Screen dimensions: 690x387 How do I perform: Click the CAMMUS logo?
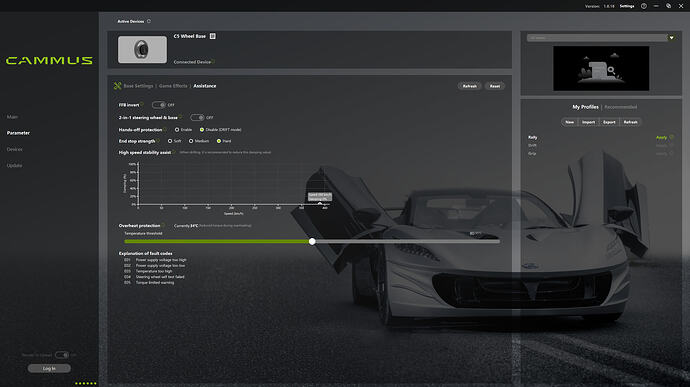coord(49,60)
